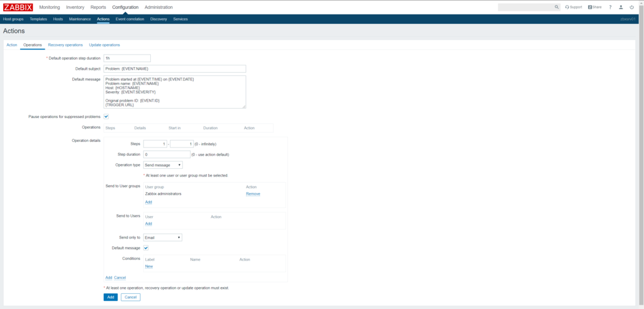Open Event correlation in the submenu
Viewport: 644px width, 309px height.
coord(130,19)
